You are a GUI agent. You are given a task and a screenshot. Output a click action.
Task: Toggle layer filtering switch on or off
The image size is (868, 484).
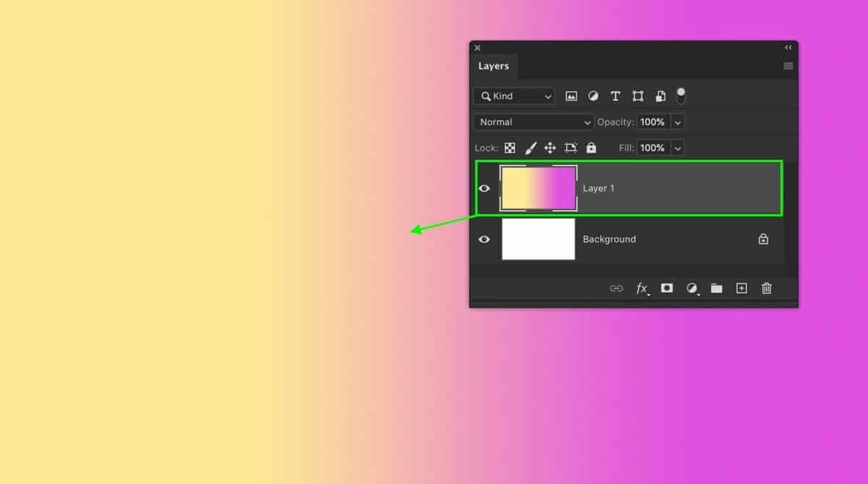coord(681,95)
